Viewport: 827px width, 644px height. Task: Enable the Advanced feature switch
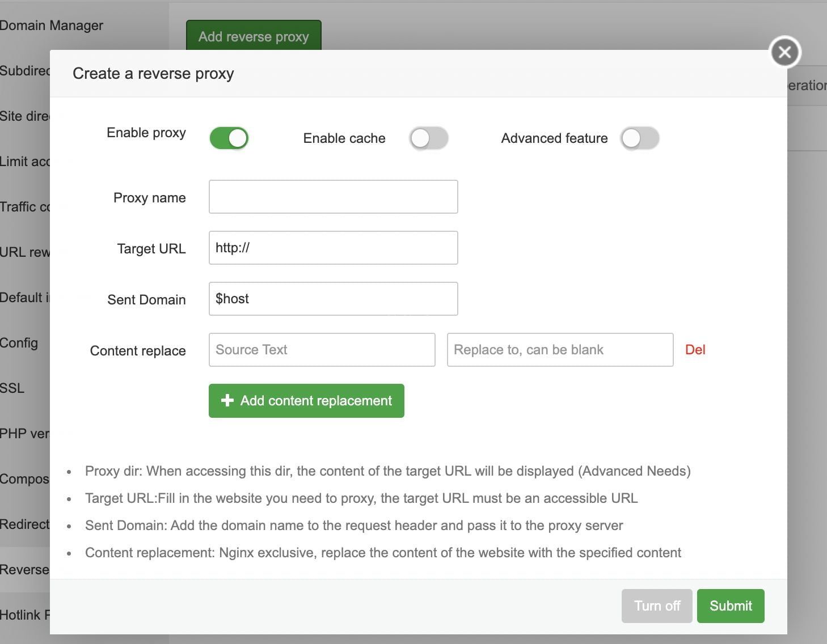[640, 138]
